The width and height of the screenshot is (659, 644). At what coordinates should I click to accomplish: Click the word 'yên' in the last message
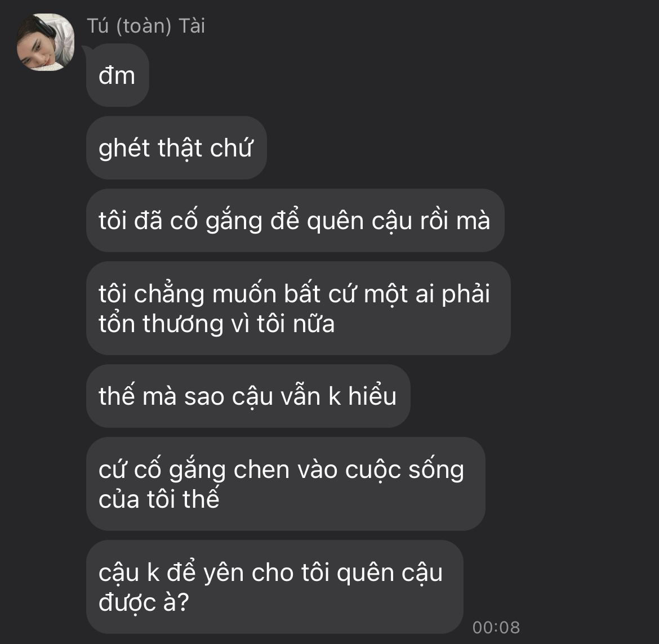224,574
